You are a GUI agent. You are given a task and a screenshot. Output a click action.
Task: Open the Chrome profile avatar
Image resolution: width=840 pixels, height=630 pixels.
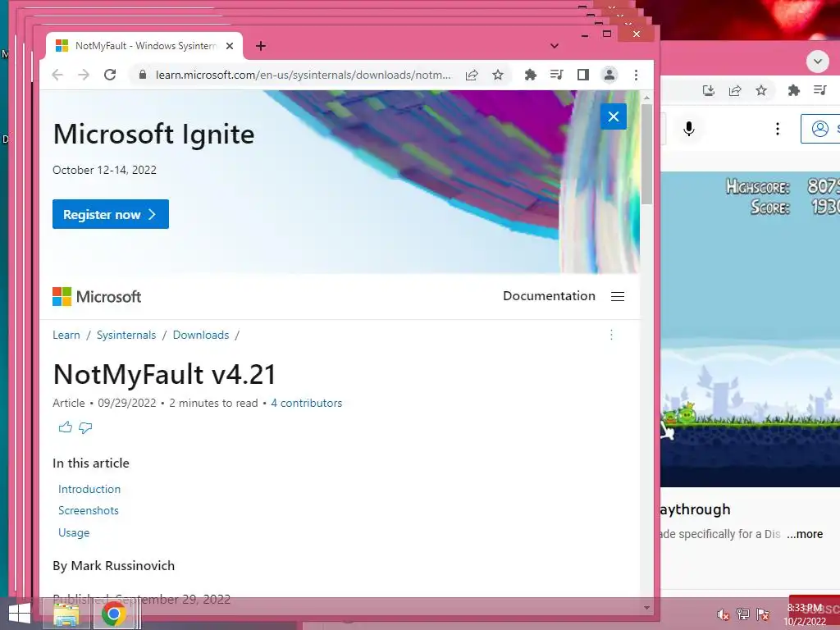[x=609, y=75]
